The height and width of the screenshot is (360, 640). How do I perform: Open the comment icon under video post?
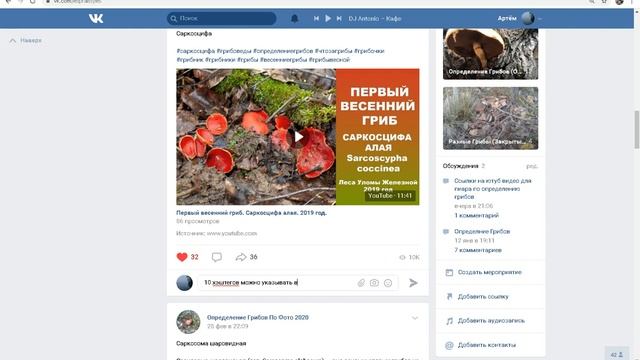coord(217,257)
